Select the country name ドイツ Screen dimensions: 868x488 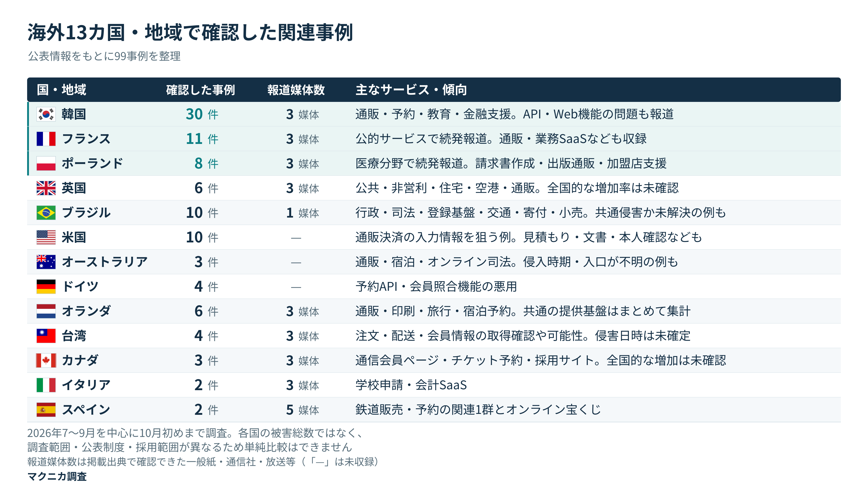click(80, 286)
